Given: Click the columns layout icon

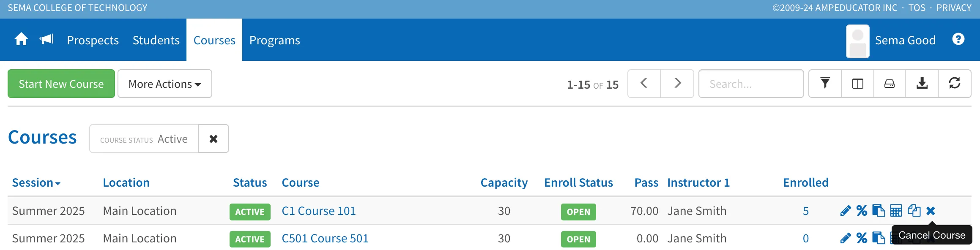Looking at the screenshot, I should click(x=858, y=84).
